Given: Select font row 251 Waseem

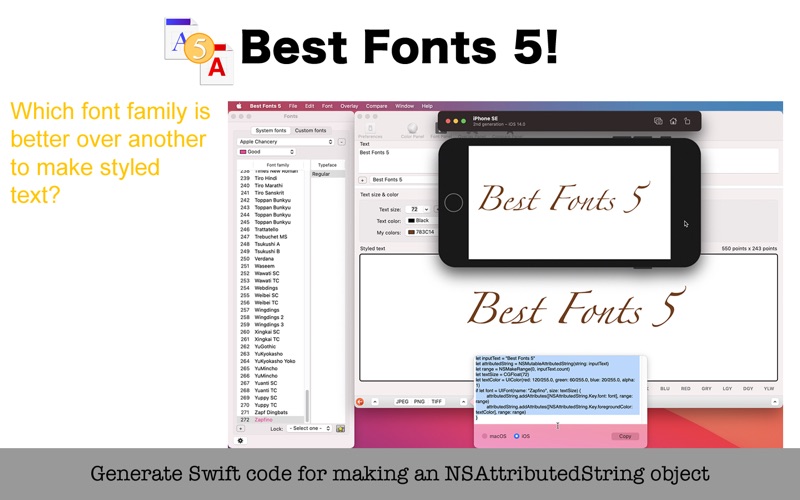Looking at the screenshot, I should click(272, 266).
